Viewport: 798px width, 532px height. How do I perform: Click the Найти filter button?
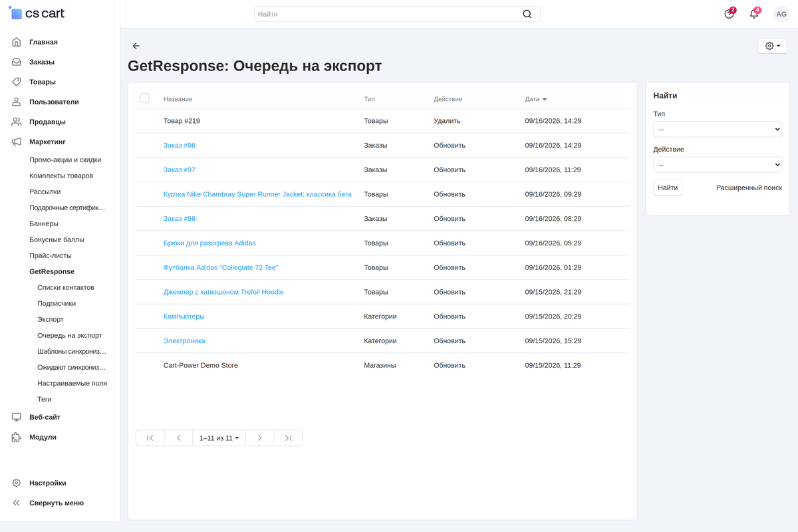click(x=668, y=188)
